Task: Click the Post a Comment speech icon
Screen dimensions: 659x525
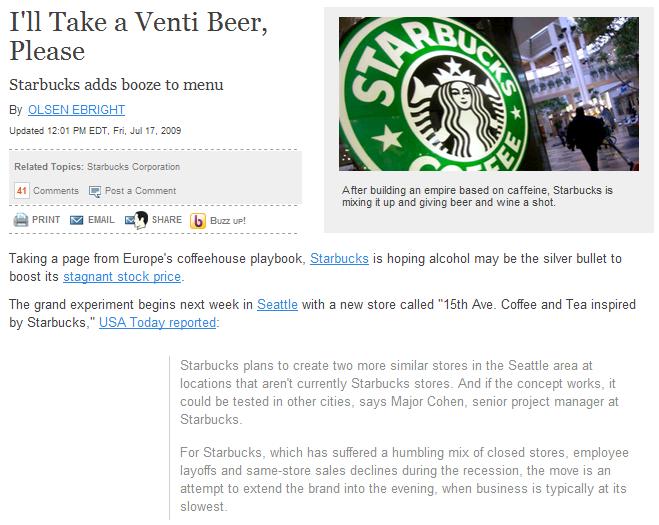Action: click(95, 191)
